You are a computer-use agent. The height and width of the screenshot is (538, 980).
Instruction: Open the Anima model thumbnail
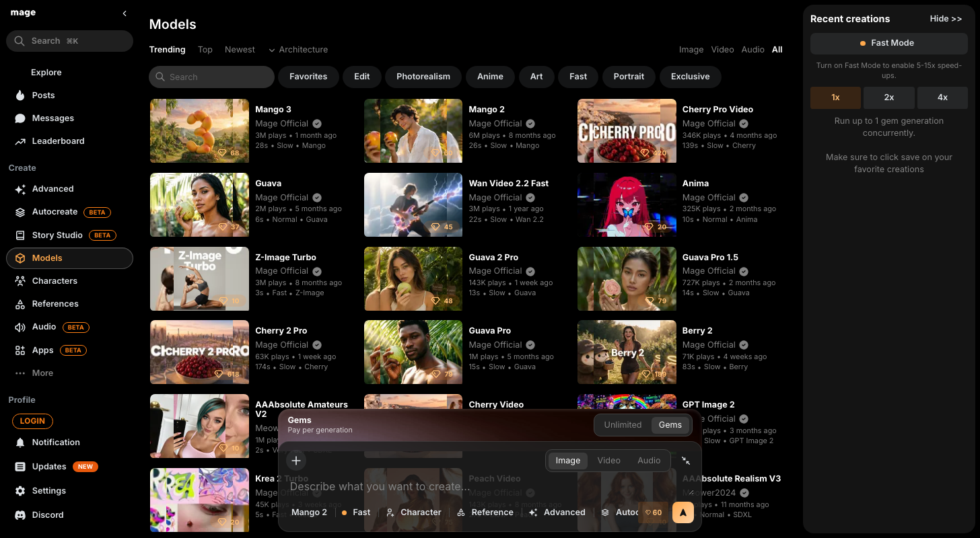627,205
